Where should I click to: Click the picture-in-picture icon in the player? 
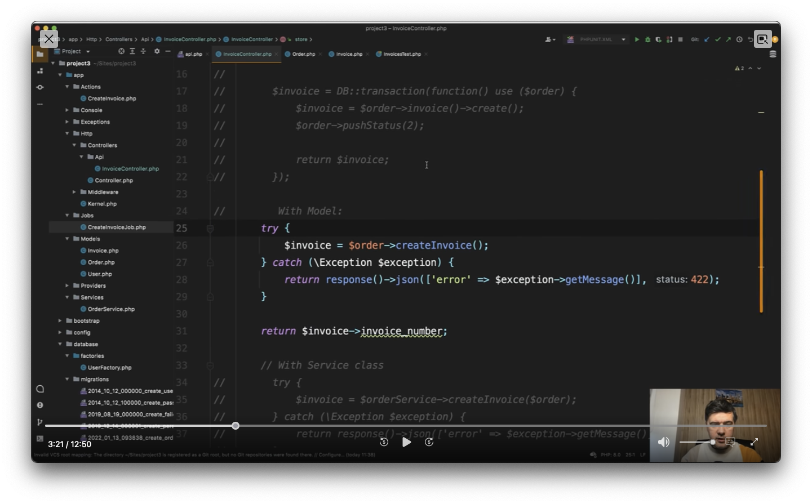(762, 39)
